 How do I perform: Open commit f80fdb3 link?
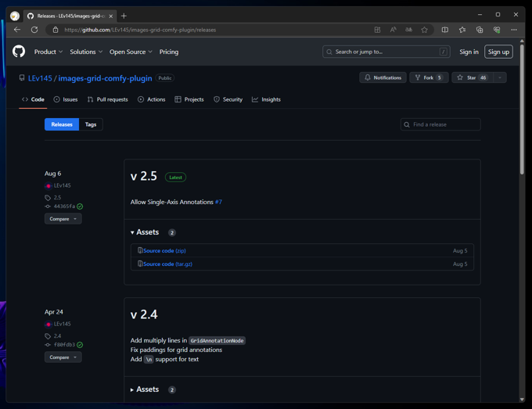(x=64, y=345)
